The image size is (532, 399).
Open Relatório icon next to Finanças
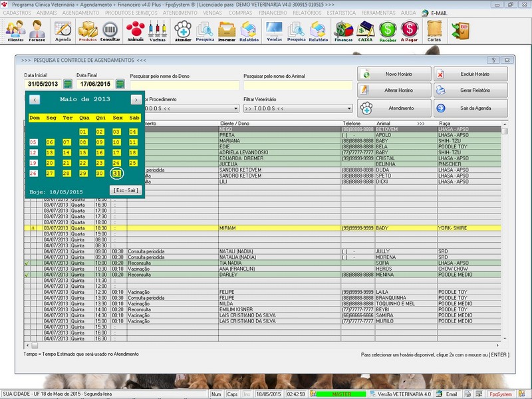[319, 31]
